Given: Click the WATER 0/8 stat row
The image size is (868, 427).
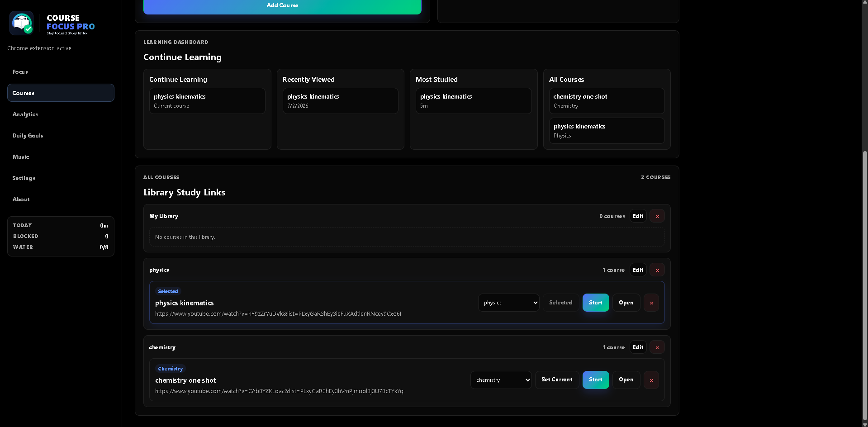Looking at the screenshot, I should [x=61, y=247].
